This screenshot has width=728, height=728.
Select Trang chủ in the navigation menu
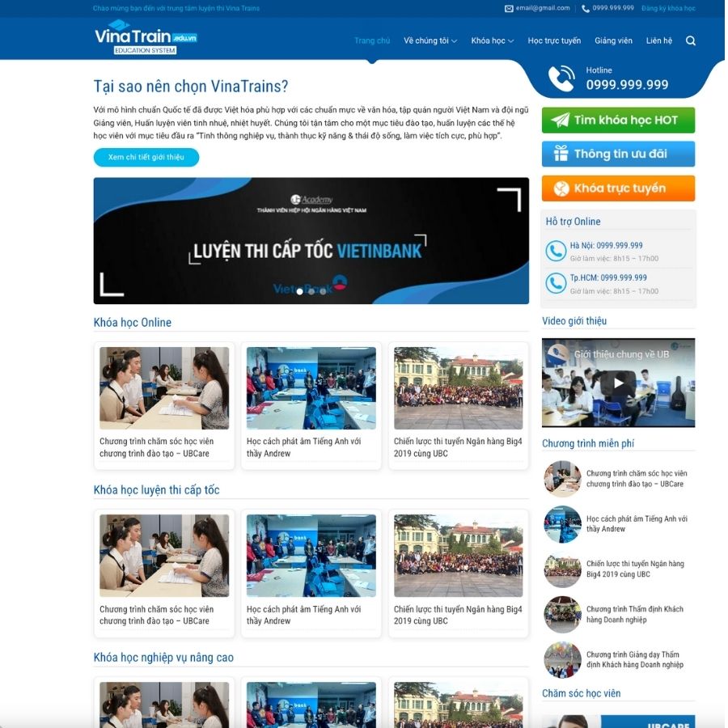[371, 40]
